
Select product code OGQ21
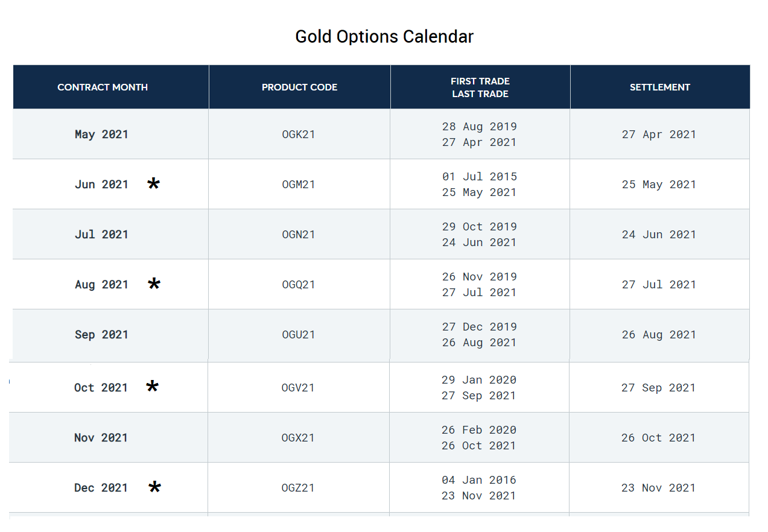[x=299, y=285]
